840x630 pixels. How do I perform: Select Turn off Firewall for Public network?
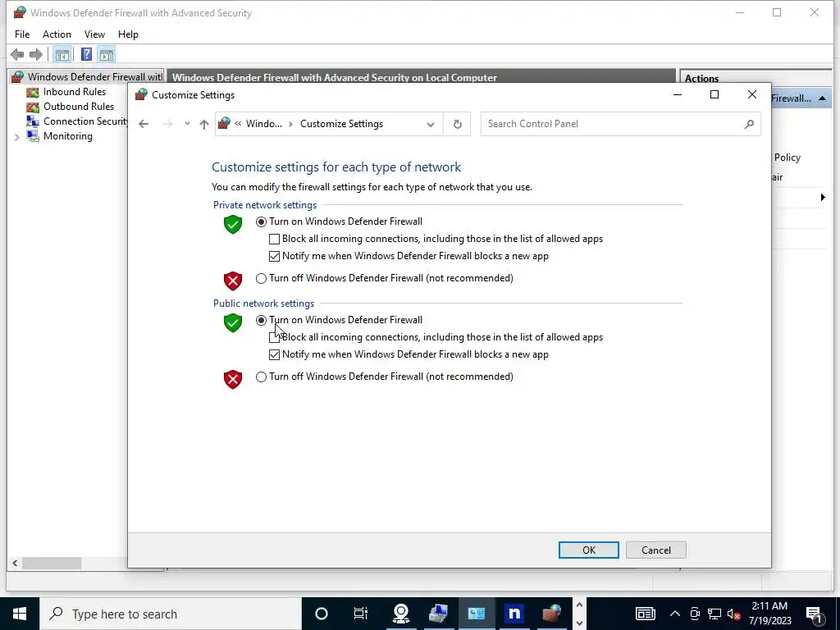point(261,377)
